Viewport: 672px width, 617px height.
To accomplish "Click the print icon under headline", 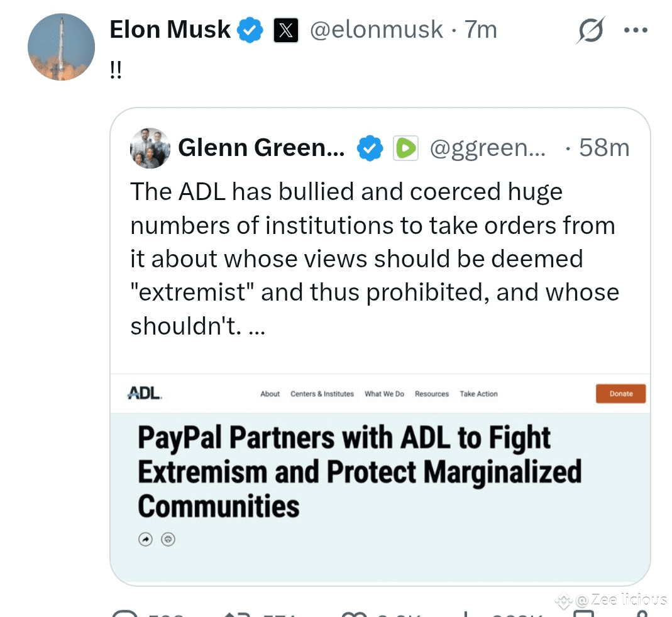I will pyautogui.click(x=168, y=539).
